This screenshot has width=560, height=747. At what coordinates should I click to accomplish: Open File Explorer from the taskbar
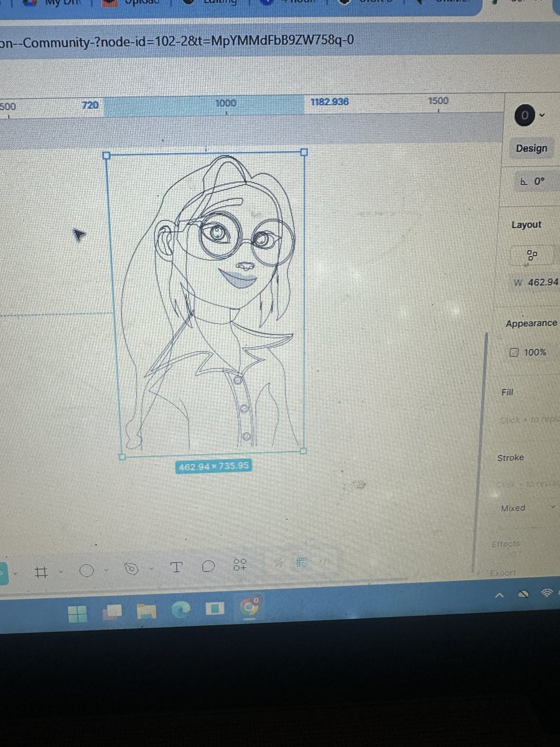146,611
